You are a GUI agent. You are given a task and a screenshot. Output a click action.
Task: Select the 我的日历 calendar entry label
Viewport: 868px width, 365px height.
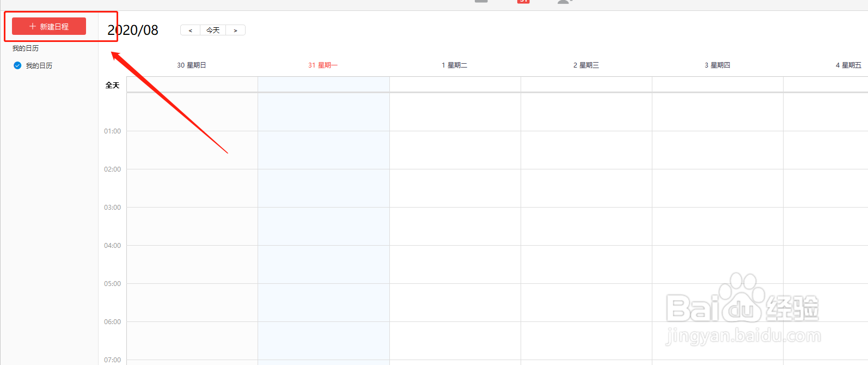(x=39, y=65)
